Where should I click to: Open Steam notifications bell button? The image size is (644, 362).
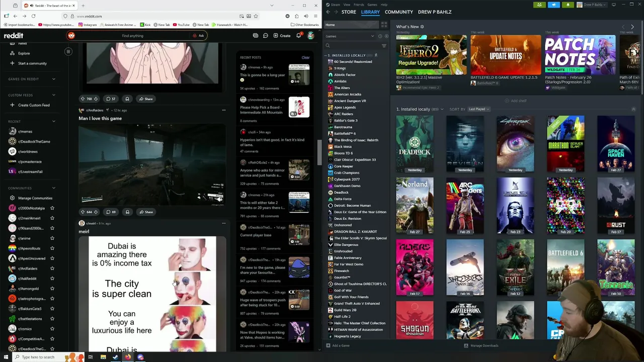568,5
